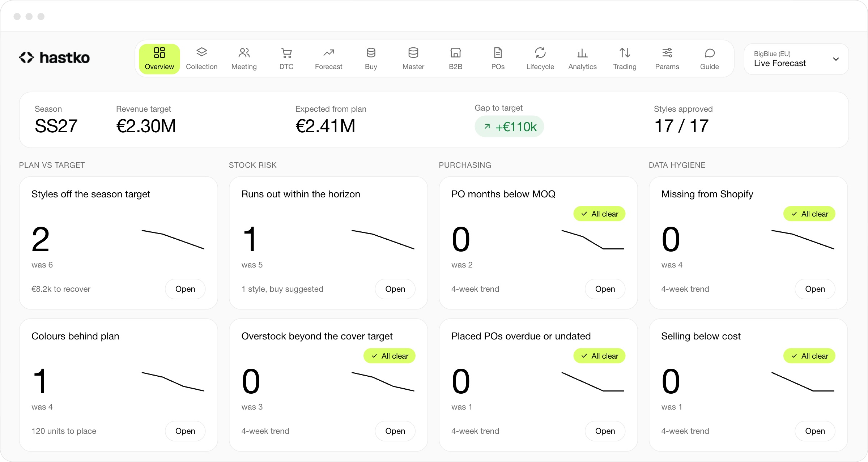Viewport: 868px width, 462px height.
Task: Open the PO months below MOQ card
Action: [605, 289]
